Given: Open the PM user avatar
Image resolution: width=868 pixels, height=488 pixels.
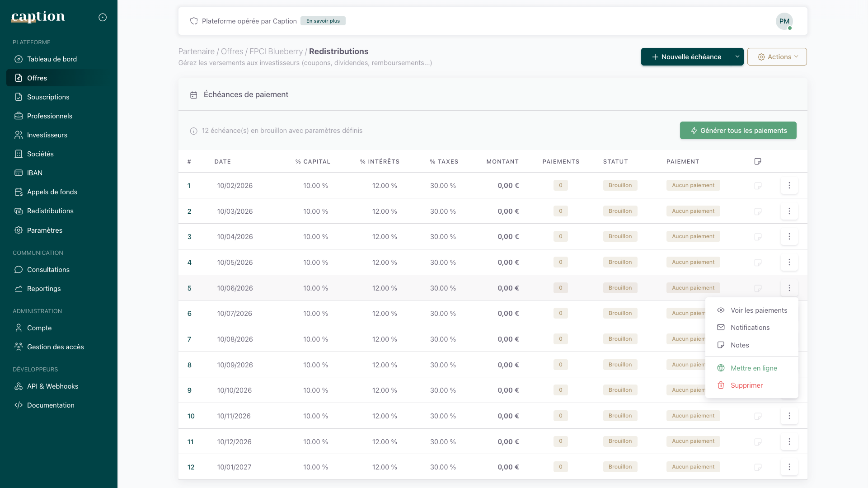Looking at the screenshot, I should (784, 21).
